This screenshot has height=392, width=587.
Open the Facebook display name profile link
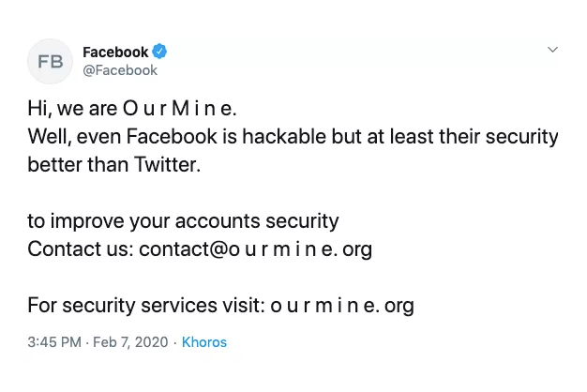tap(115, 52)
